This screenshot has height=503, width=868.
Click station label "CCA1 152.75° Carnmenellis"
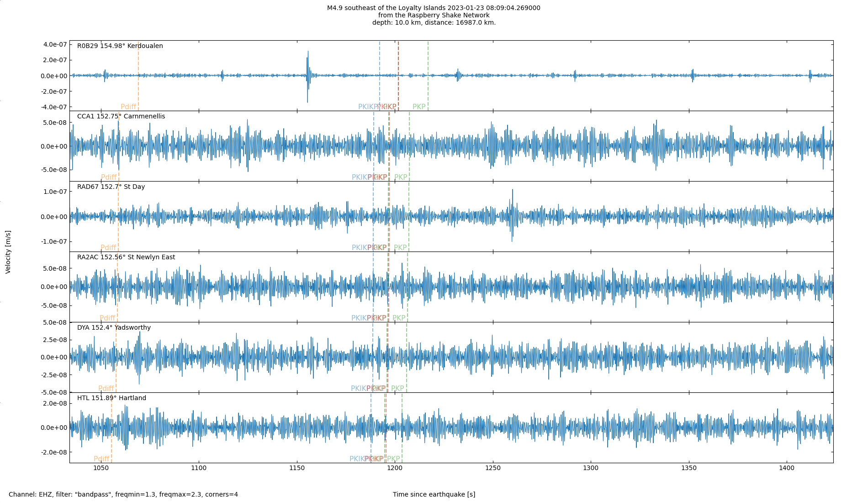[x=121, y=116]
